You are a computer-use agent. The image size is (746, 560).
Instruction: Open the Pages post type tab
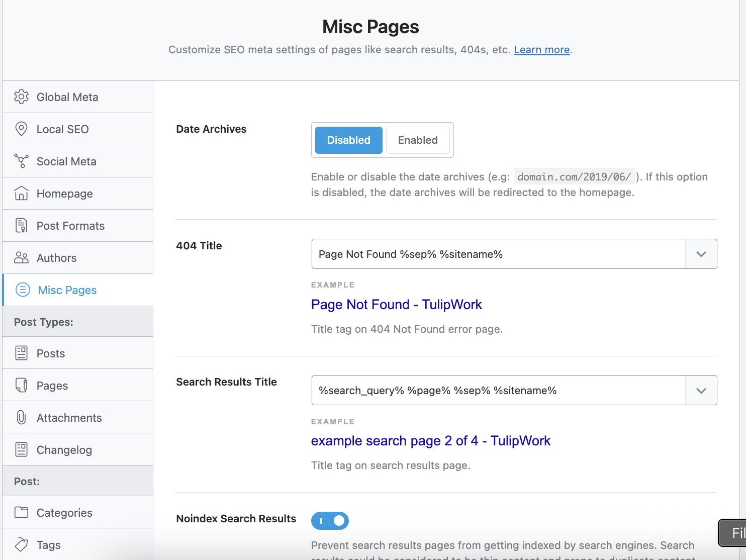[78, 385]
